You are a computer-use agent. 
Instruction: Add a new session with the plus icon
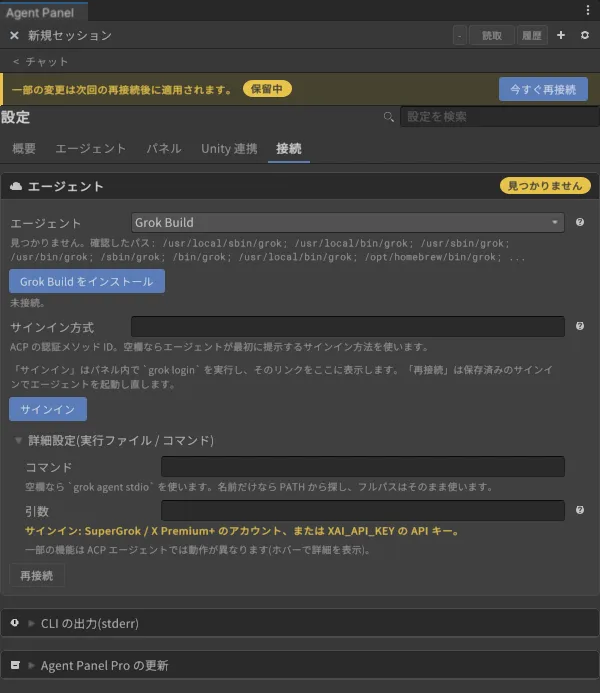coord(561,35)
